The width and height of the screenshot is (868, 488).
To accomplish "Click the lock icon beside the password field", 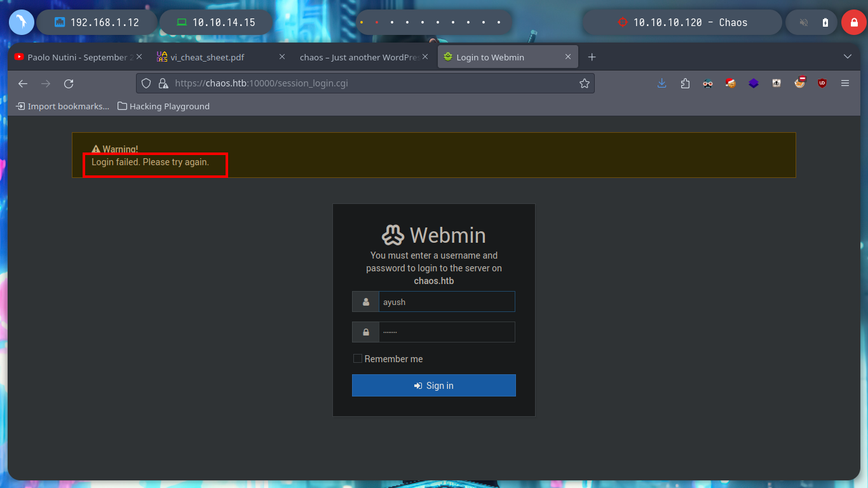I will 366,332.
